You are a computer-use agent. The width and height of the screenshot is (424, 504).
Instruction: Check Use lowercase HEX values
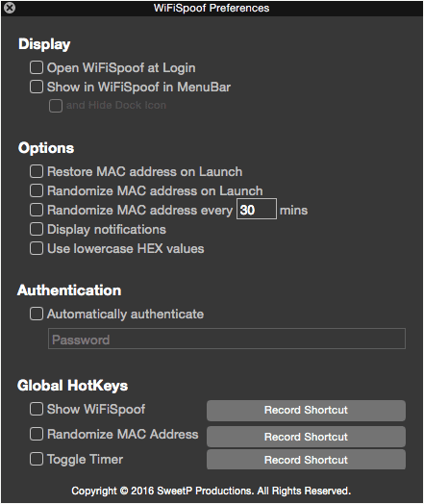point(37,248)
